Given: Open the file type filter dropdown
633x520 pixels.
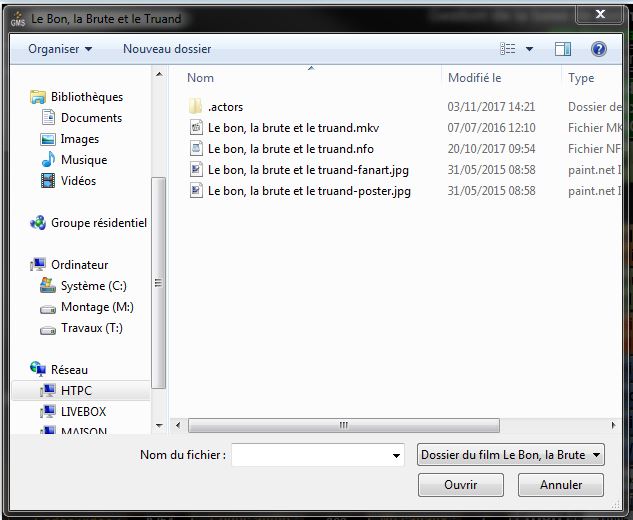Looking at the screenshot, I should (511, 455).
